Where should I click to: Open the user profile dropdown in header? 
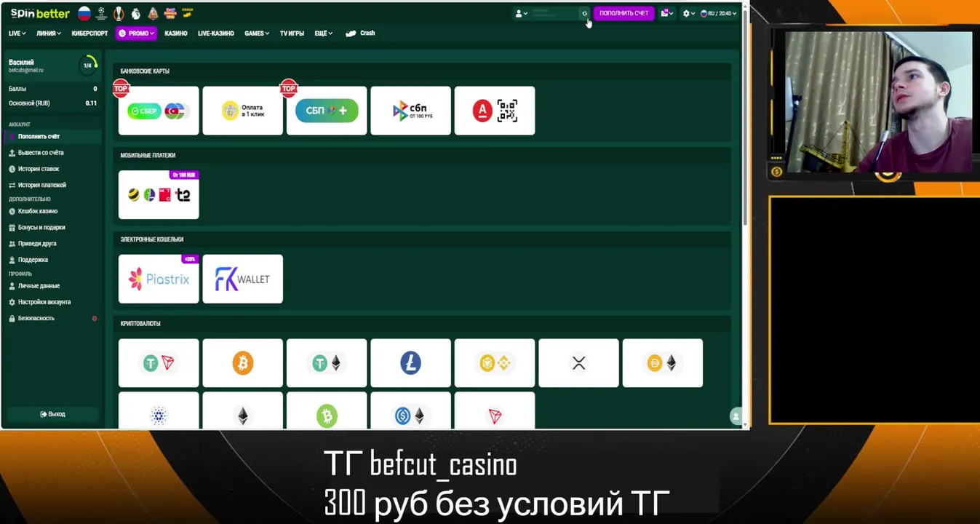pos(521,13)
